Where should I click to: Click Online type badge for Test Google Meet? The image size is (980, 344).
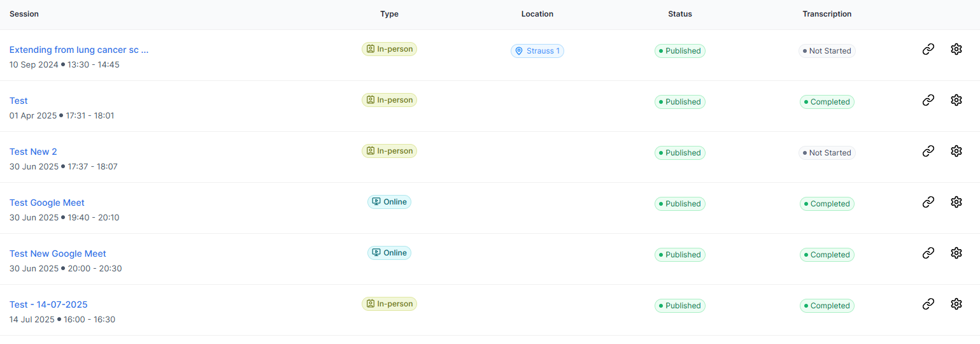(x=389, y=202)
